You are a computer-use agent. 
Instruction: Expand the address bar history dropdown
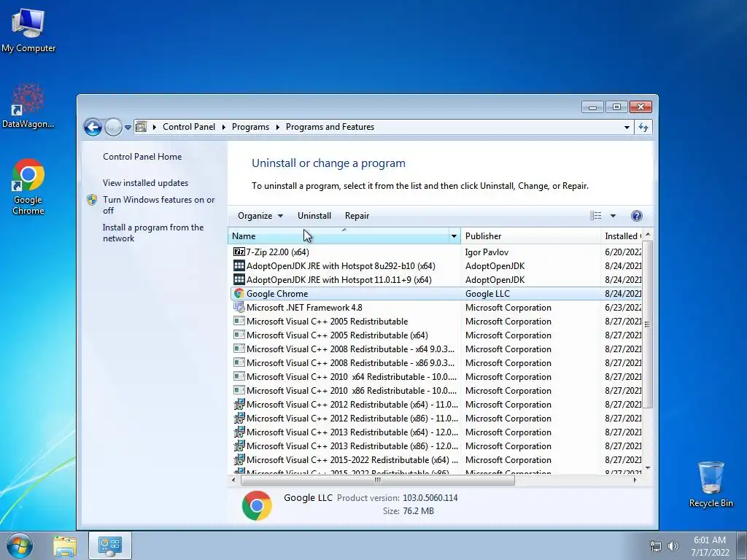[x=627, y=127]
